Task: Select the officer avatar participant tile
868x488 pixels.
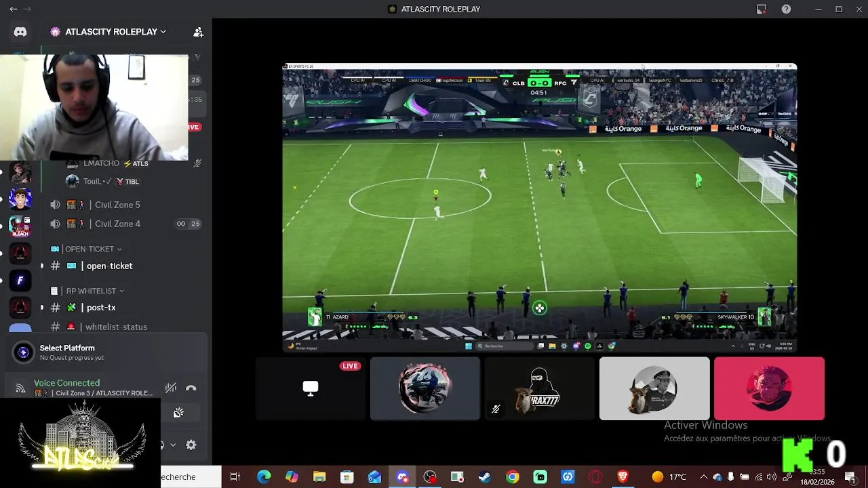Action: coord(654,388)
